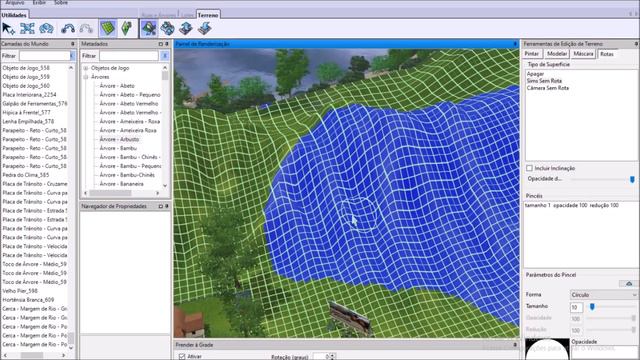Select Sims Sem Rota surface type
640x360 pixels.
(544, 81)
